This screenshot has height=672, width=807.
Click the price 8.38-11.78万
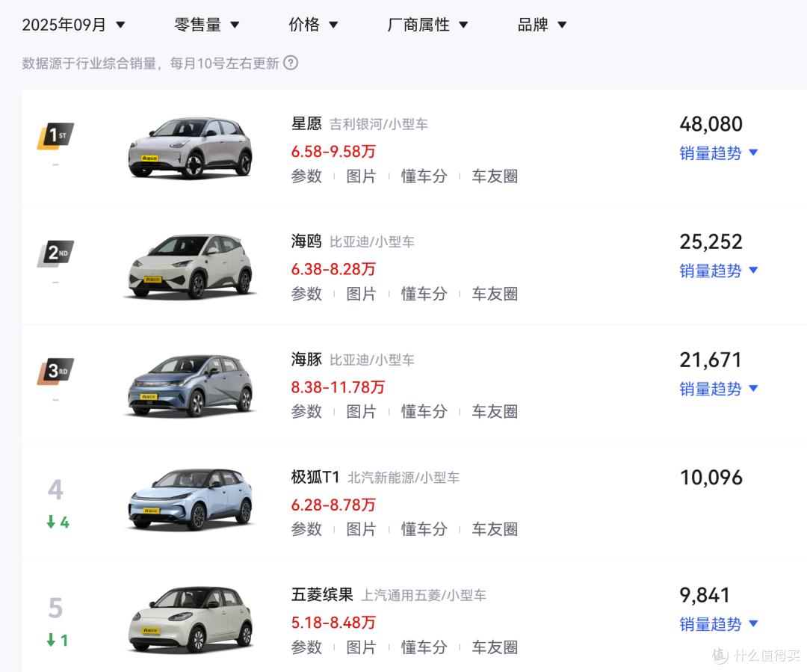click(x=338, y=387)
